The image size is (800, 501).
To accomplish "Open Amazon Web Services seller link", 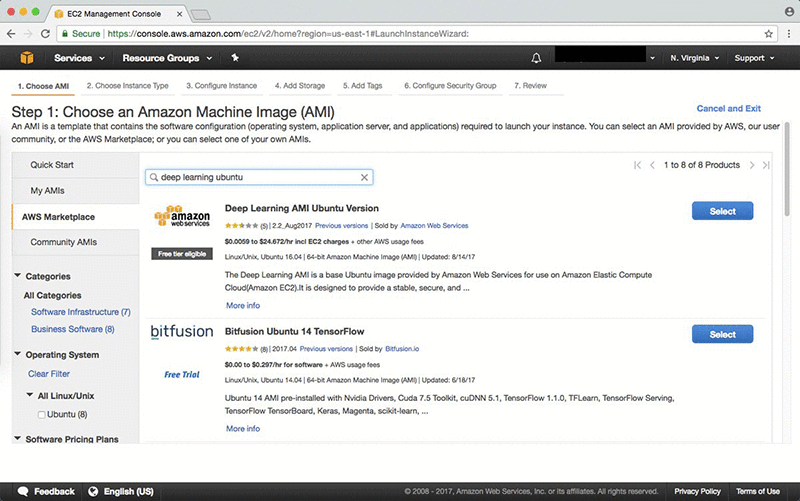I will coord(434,226).
